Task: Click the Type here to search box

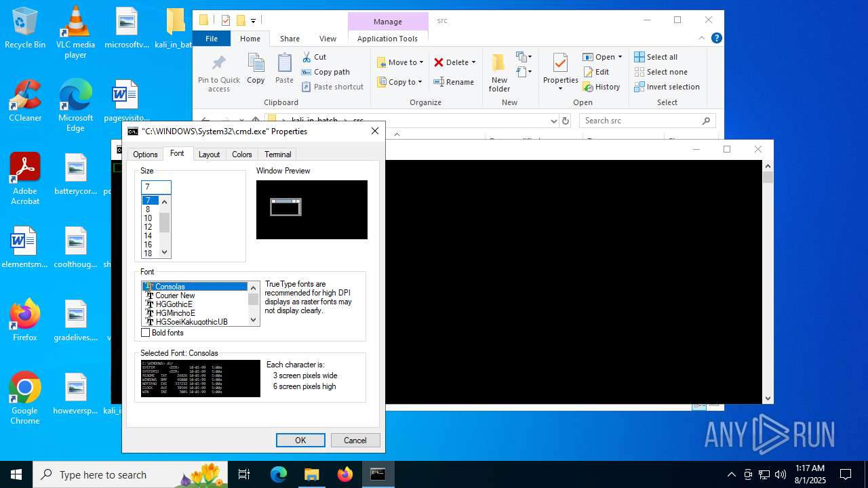Action: (x=132, y=474)
